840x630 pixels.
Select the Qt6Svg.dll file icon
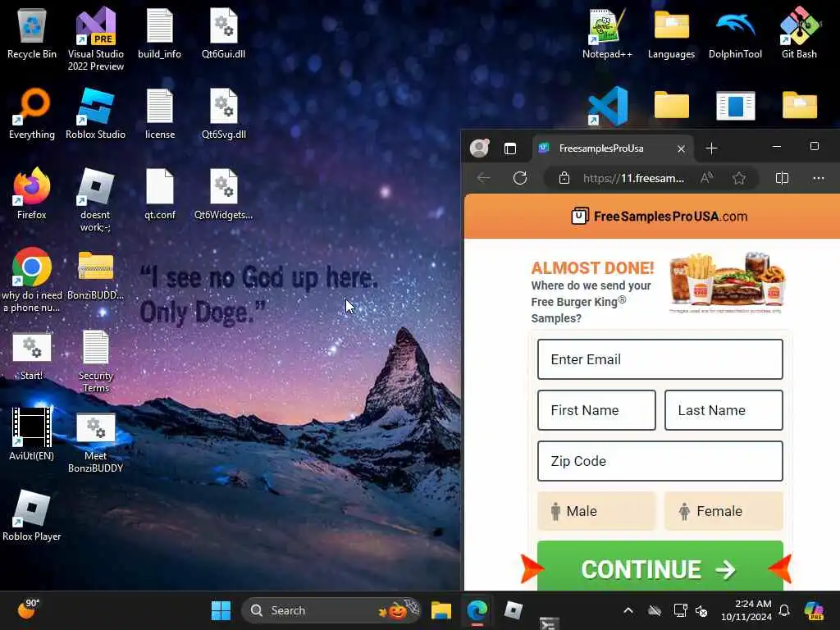point(223,113)
